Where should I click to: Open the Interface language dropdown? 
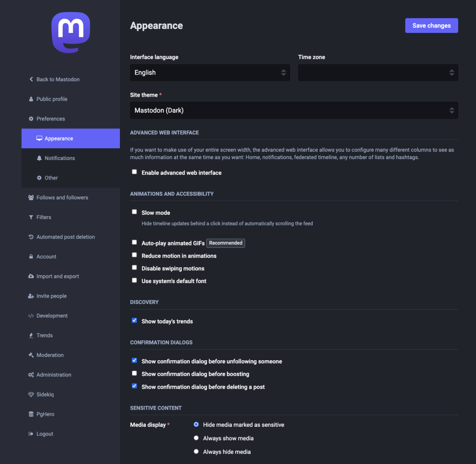210,73
